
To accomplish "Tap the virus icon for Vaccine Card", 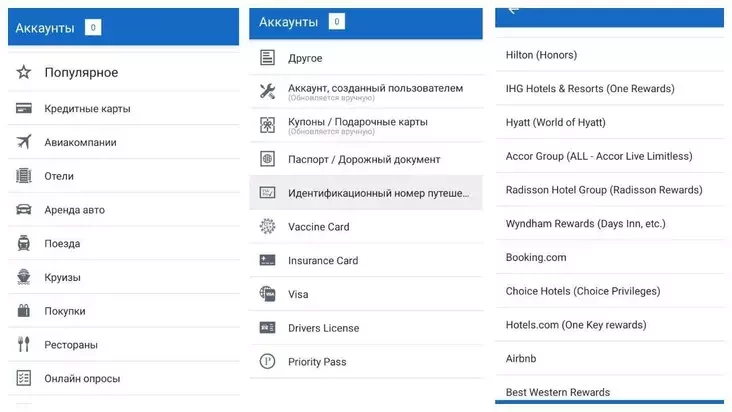I will coord(267,226).
